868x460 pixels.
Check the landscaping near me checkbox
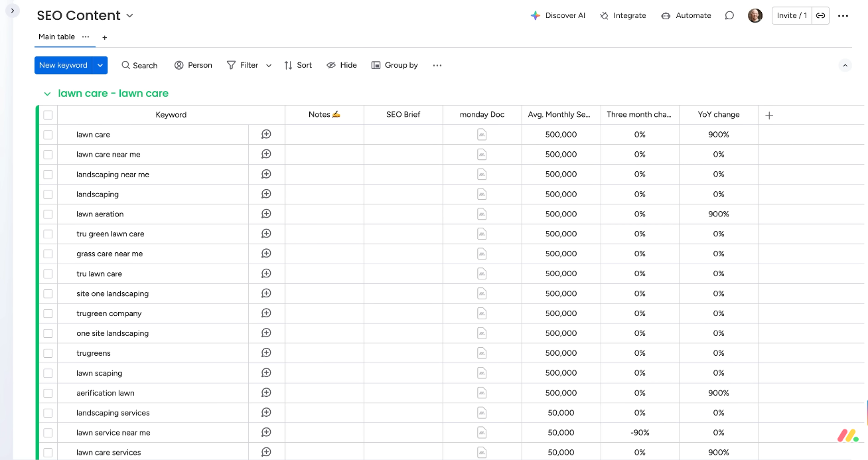(48, 175)
